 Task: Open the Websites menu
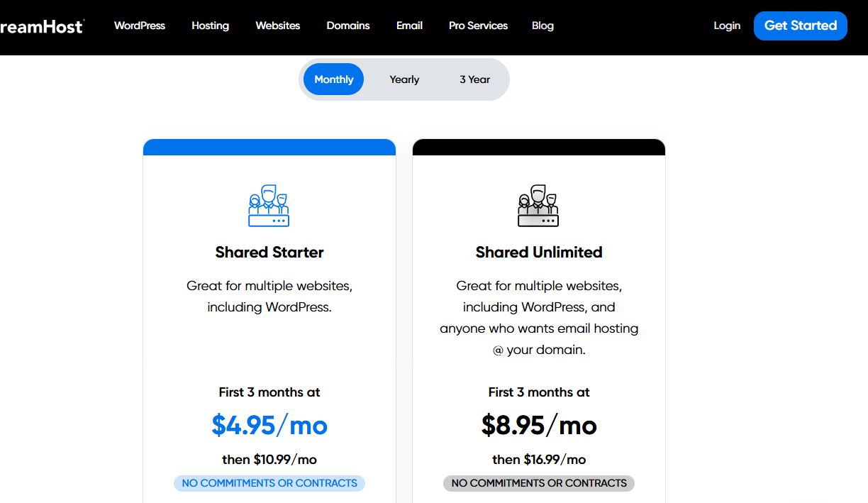(277, 26)
